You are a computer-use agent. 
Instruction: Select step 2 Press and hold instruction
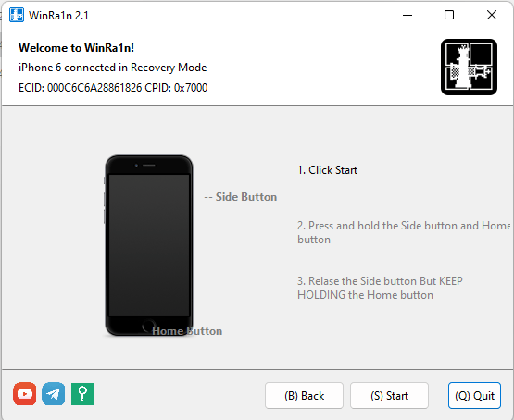(404, 232)
